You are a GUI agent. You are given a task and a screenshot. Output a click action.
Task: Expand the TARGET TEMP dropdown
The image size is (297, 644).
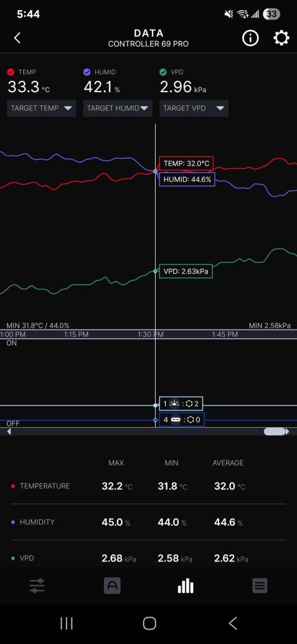[42, 109]
